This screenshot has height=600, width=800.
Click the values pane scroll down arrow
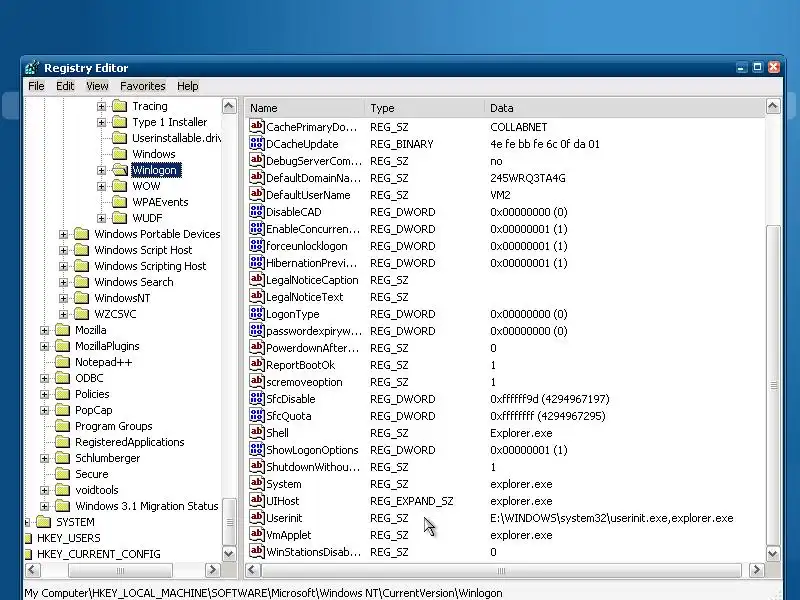click(773, 554)
